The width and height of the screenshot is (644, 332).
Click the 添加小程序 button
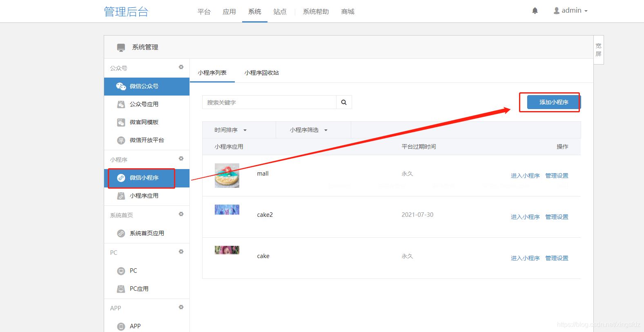(553, 102)
